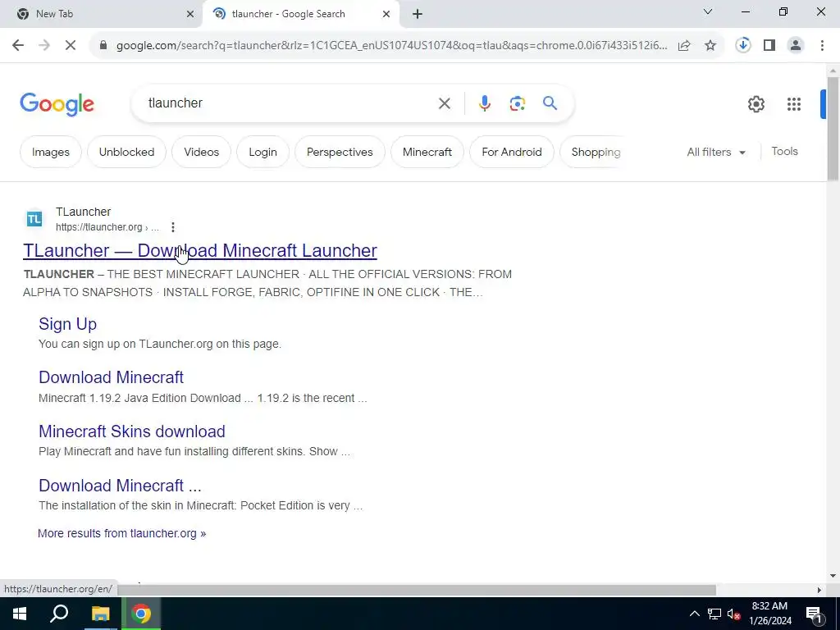Click into the Google search field
840x630 pixels.
click(290, 103)
